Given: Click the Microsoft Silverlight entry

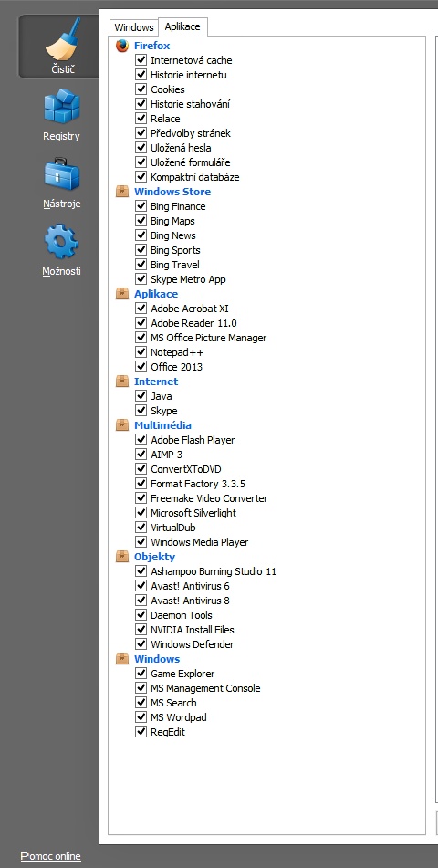Looking at the screenshot, I should pos(193,513).
